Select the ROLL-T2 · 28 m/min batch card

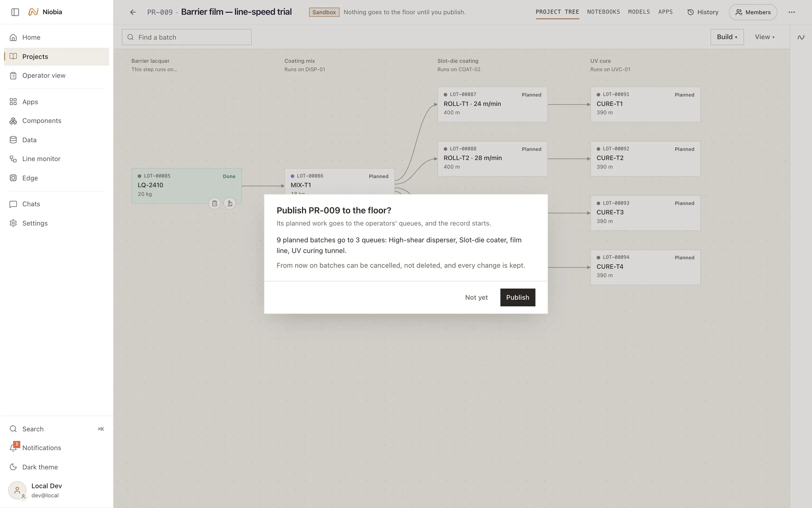pos(492,159)
